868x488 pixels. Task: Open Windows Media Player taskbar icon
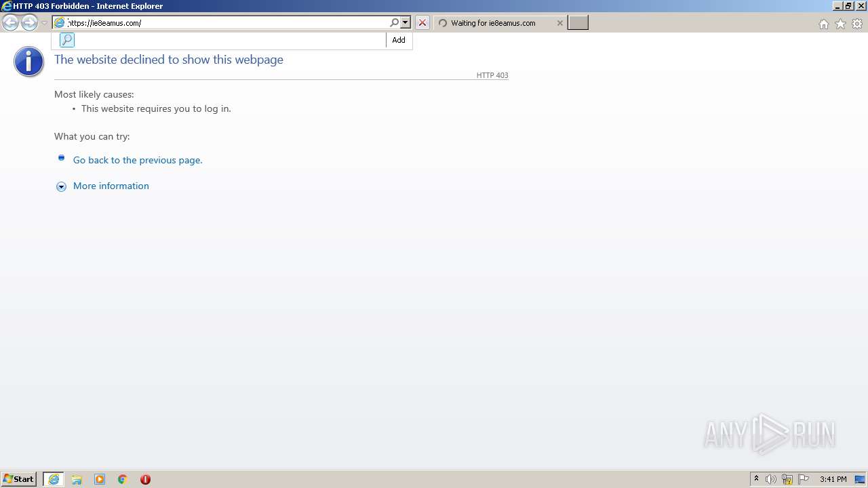[100, 479]
